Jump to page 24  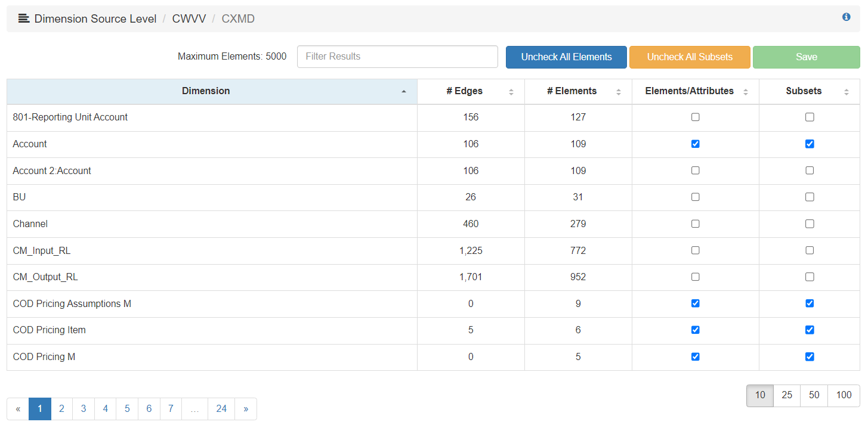(x=221, y=409)
